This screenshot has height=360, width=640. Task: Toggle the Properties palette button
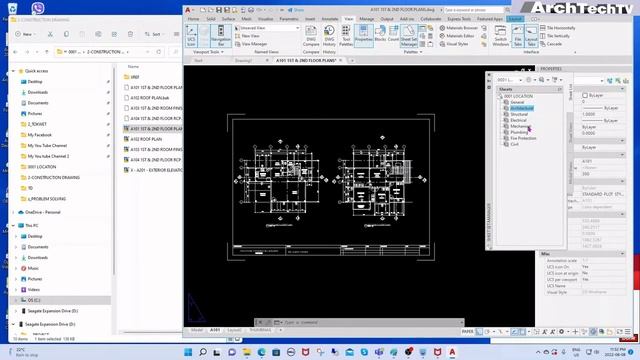point(363,36)
